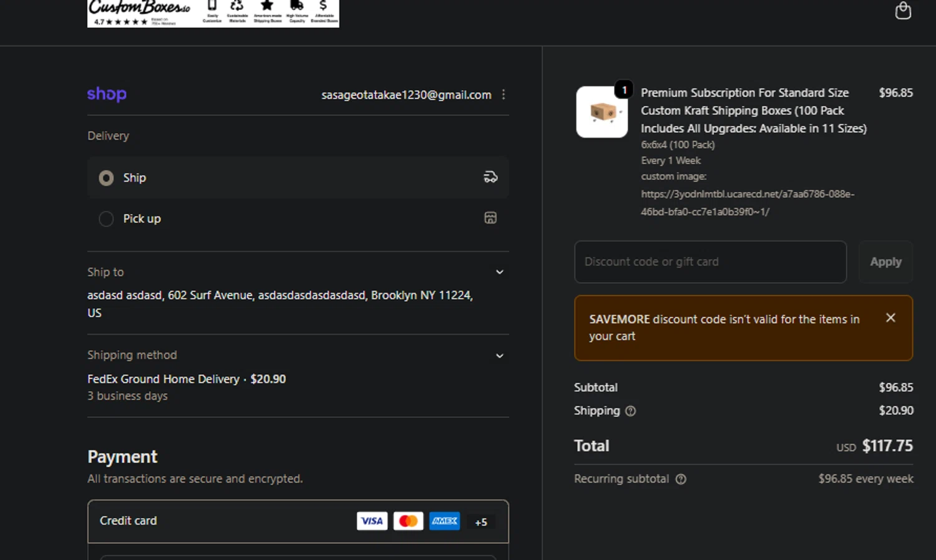Screen dimensions: 936x560
Task: Show the +5 more card brands
Action: point(480,522)
